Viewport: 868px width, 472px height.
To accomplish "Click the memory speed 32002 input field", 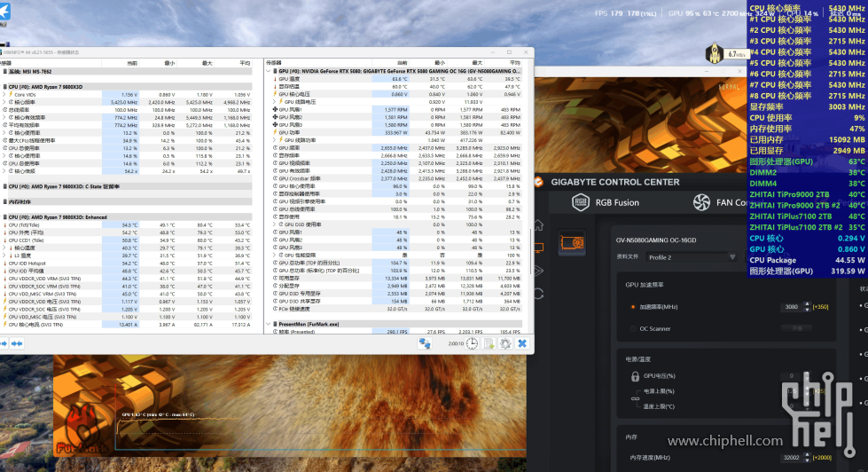I will 792,458.
